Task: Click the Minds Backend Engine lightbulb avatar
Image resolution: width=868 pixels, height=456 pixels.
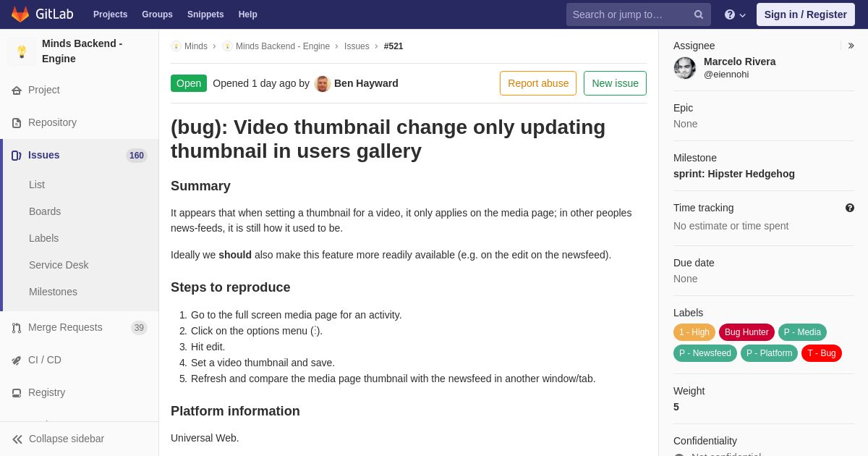Action: click(x=22, y=51)
